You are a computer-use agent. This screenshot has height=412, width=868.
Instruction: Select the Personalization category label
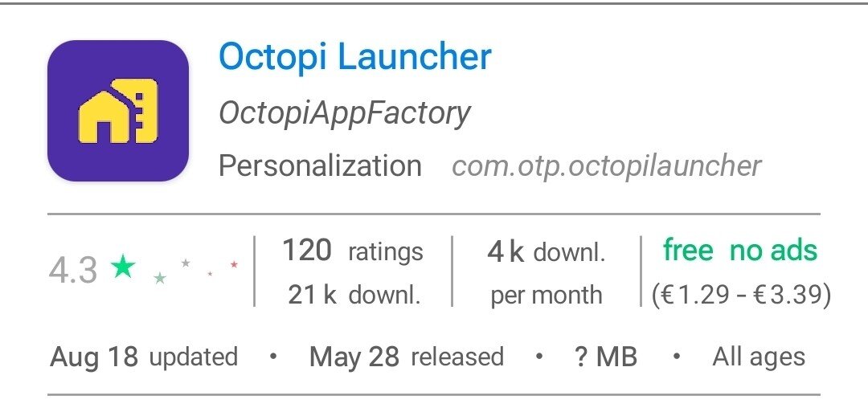pyautogui.click(x=320, y=166)
